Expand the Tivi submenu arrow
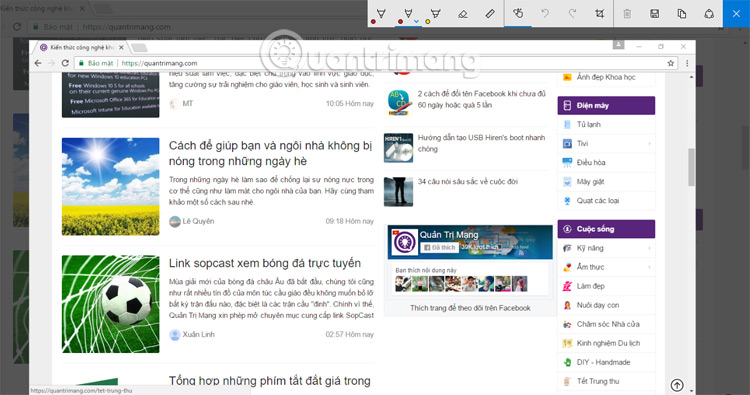This screenshot has width=750, height=395. pos(649,143)
